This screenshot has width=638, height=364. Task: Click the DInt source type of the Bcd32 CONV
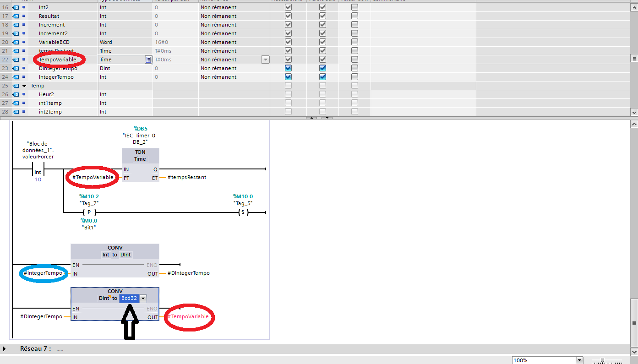[104, 298]
